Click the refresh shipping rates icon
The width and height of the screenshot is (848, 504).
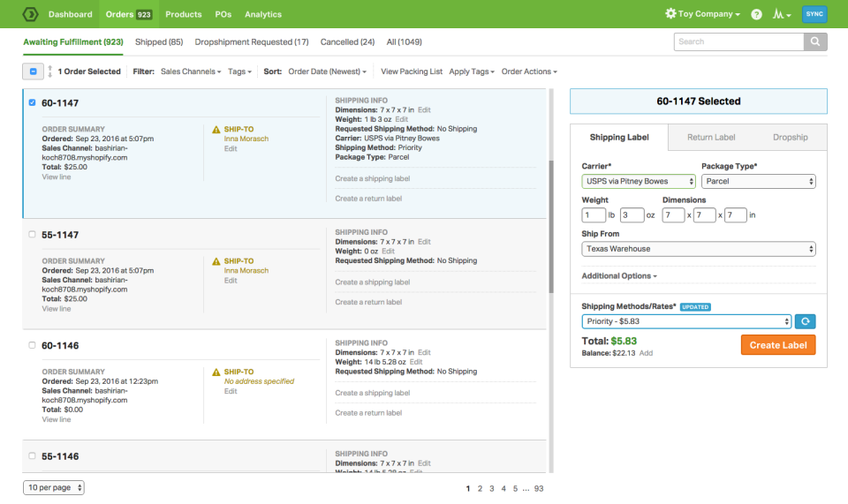coord(806,321)
